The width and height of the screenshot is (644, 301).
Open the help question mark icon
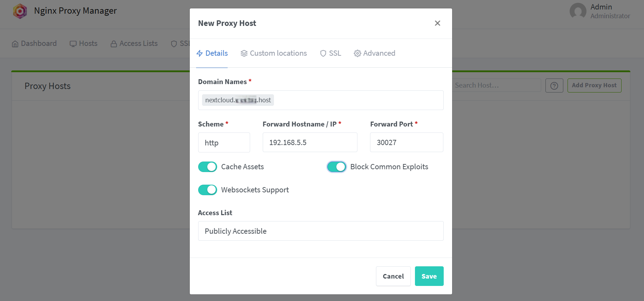click(x=554, y=85)
